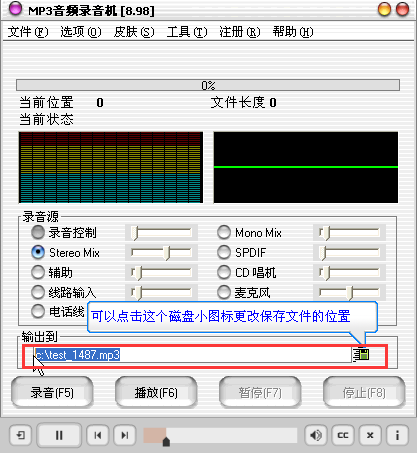
Task: Click the Stereo Mix volume slider handle
Action: (x=167, y=253)
